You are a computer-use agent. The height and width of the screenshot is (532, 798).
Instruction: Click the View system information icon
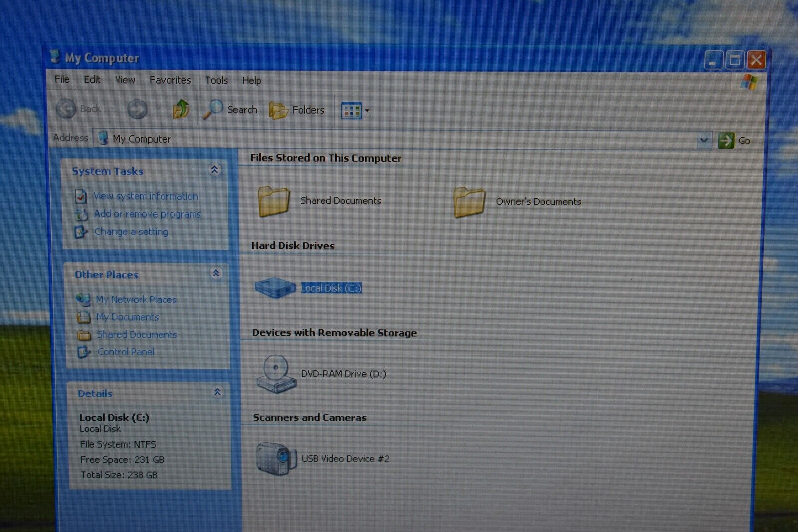point(81,196)
